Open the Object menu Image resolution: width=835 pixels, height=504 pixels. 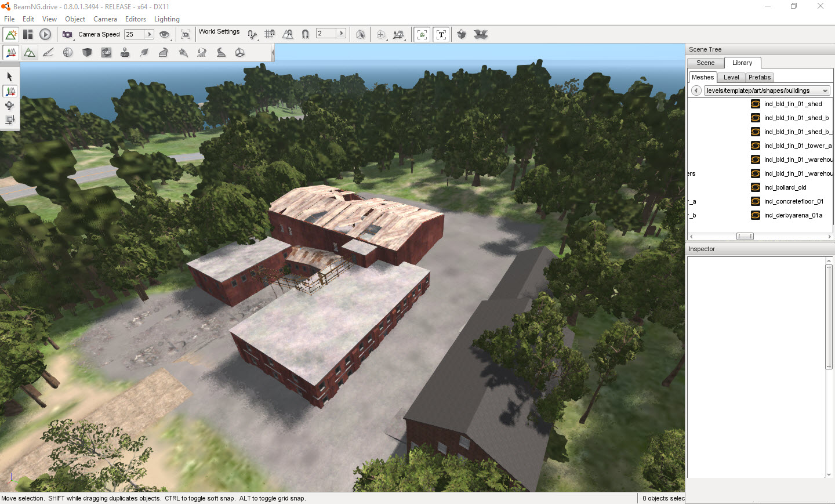pyautogui.click(x=75, y=19)
